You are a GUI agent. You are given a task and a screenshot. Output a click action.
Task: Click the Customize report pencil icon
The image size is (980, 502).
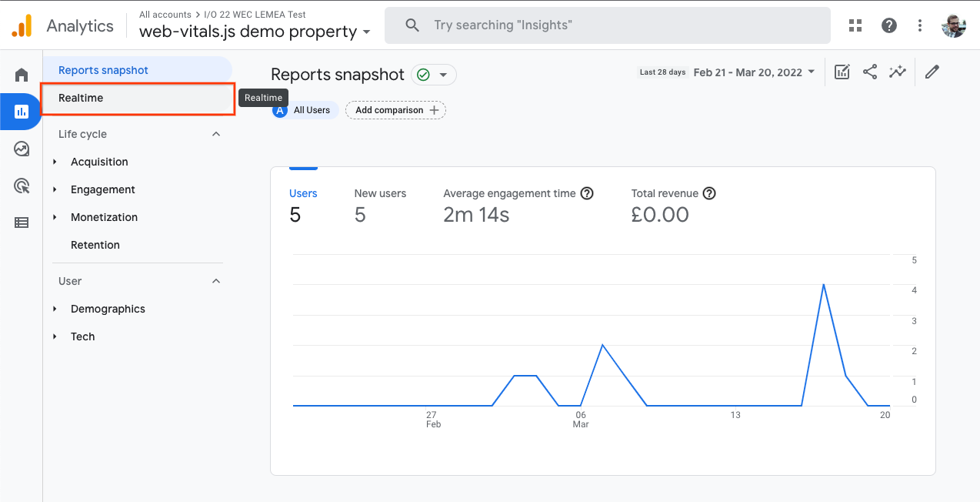click(x=932, y=72)
